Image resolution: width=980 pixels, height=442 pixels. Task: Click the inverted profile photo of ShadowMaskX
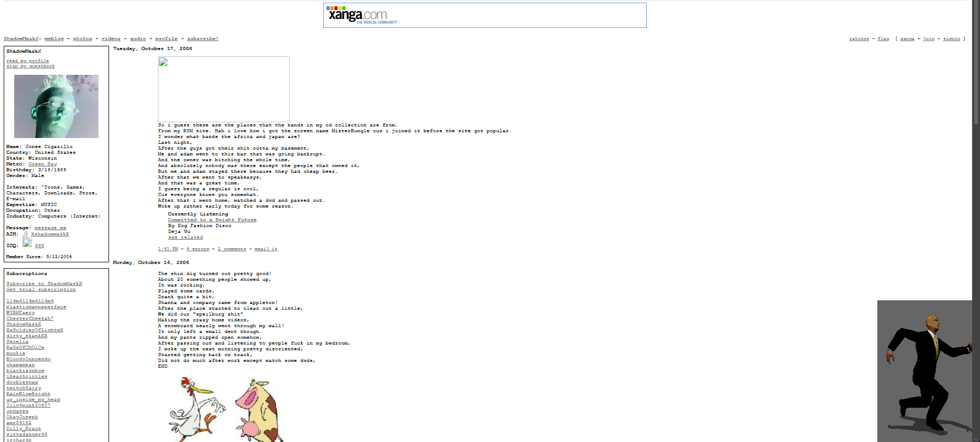coord(56,106)
